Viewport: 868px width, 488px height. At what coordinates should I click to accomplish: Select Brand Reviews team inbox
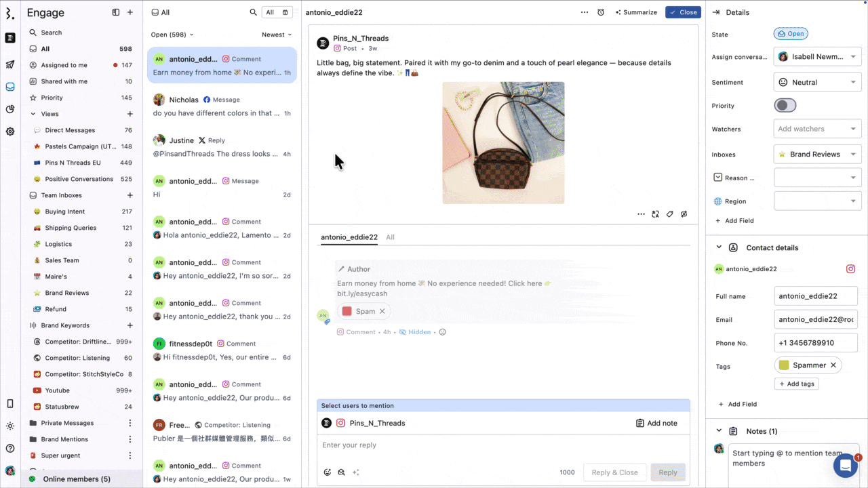[x=67, y=293]
